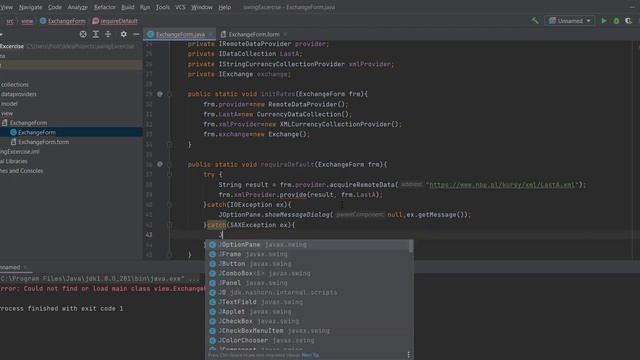This screenshot has height=360, width=640.
Task: Open Project panel settings gear
Action: (123, 34)
